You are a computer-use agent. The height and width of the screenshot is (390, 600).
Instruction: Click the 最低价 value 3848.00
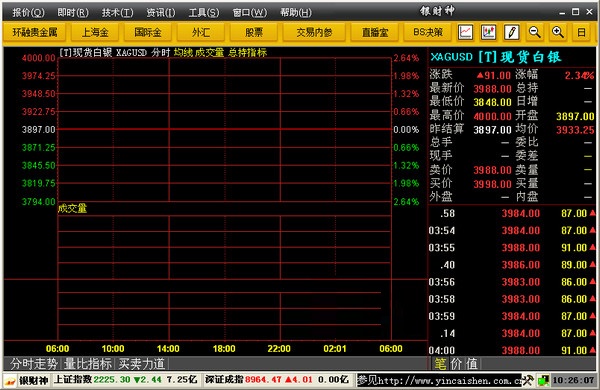tap(492, 103)
